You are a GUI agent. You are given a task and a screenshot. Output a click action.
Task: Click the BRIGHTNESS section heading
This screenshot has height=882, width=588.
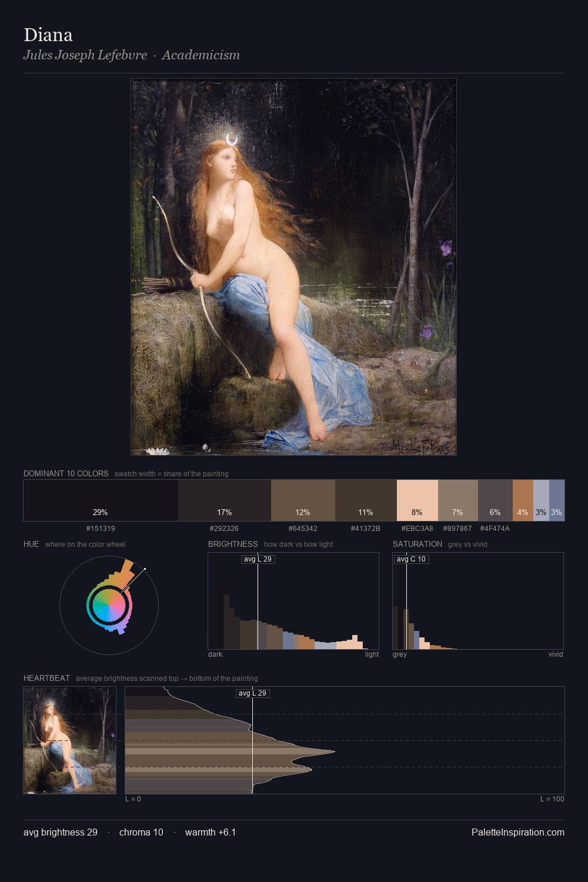click(x=233, y=544)
